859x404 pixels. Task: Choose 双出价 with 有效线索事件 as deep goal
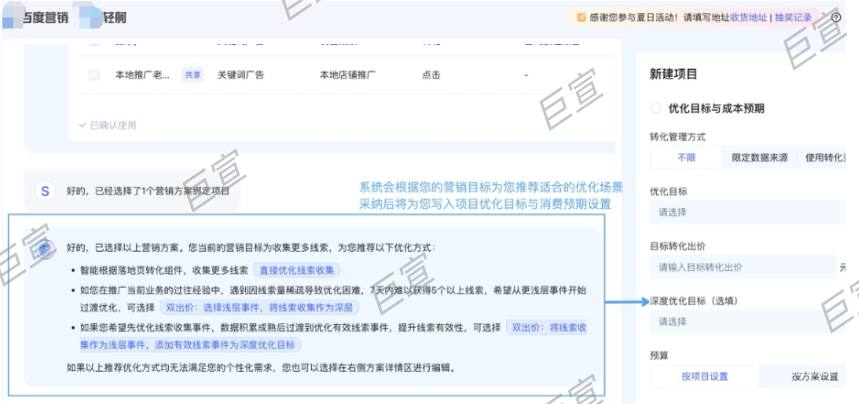coord(333,336)
